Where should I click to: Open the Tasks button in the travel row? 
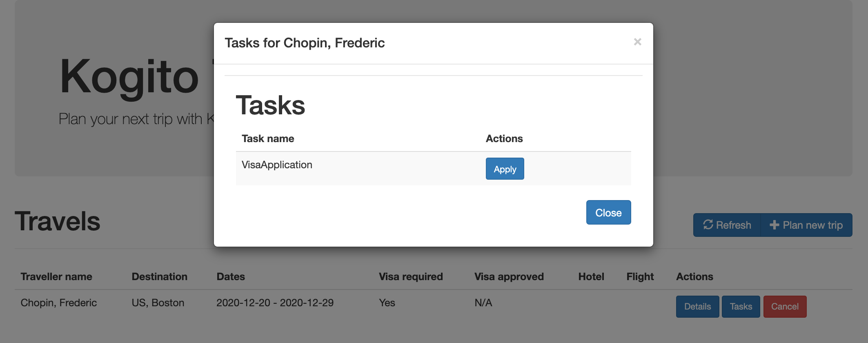[741, 307]
